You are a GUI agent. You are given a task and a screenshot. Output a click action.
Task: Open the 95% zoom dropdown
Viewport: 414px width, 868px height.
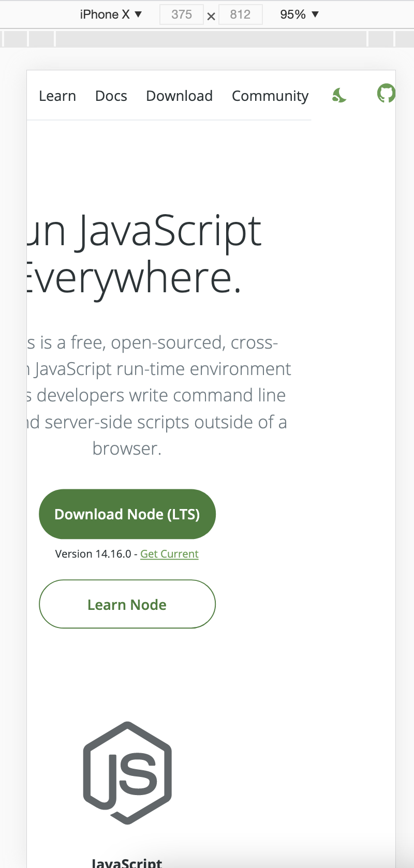[299, 14]
